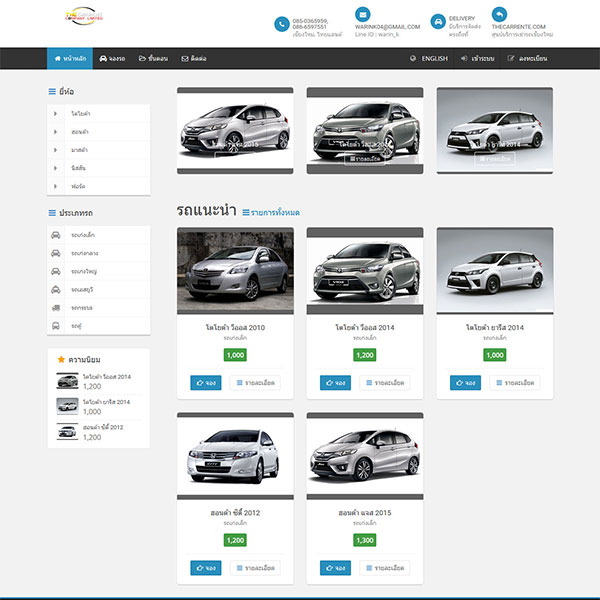This screenshot has height=600, width=600.
Task: Click the Toyota Vios 2010 card title
Action: point(235,328)
